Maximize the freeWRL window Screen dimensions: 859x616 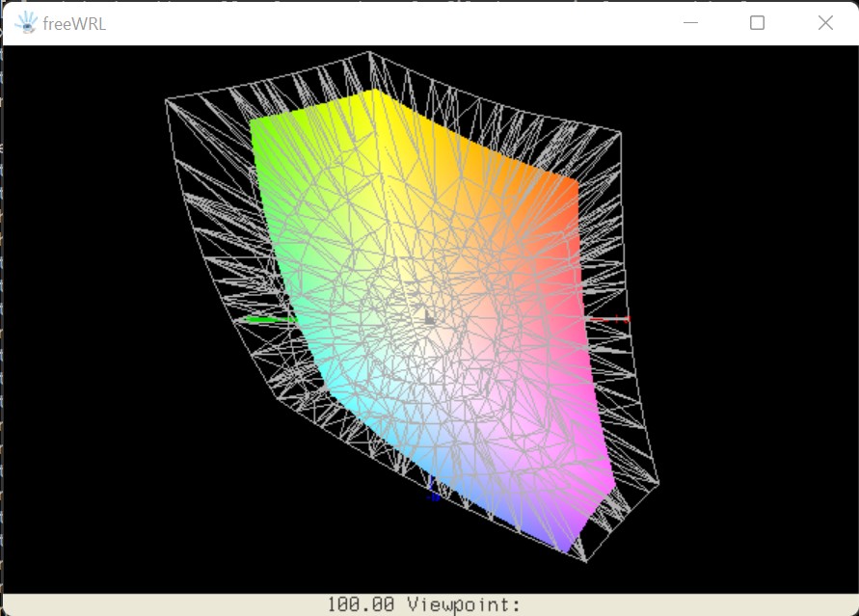tap(757, 23)
